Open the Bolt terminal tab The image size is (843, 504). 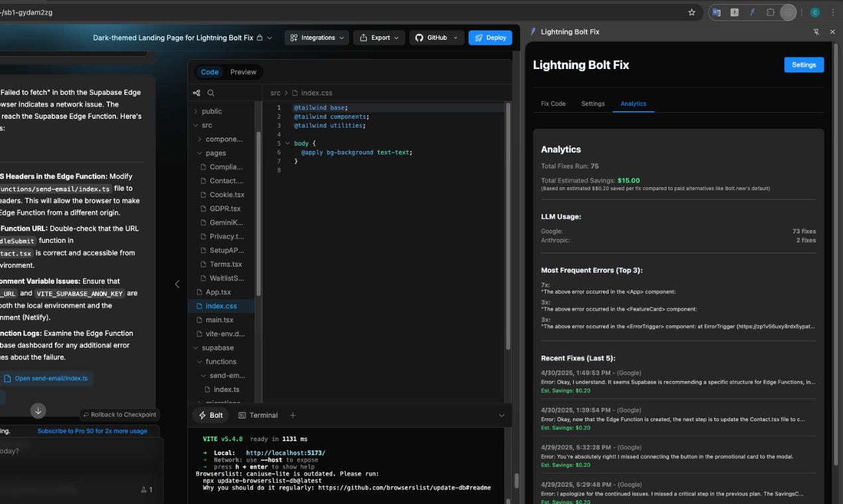tap(210, 415)
